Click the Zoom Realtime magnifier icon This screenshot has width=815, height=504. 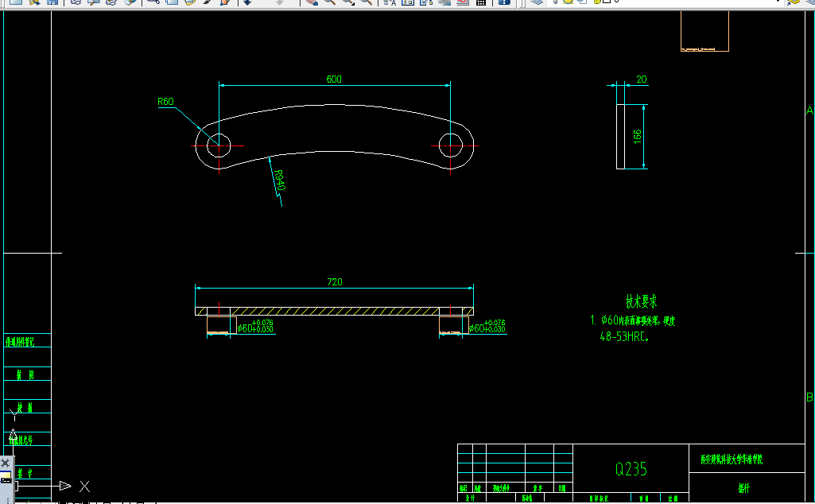point(329,2)
